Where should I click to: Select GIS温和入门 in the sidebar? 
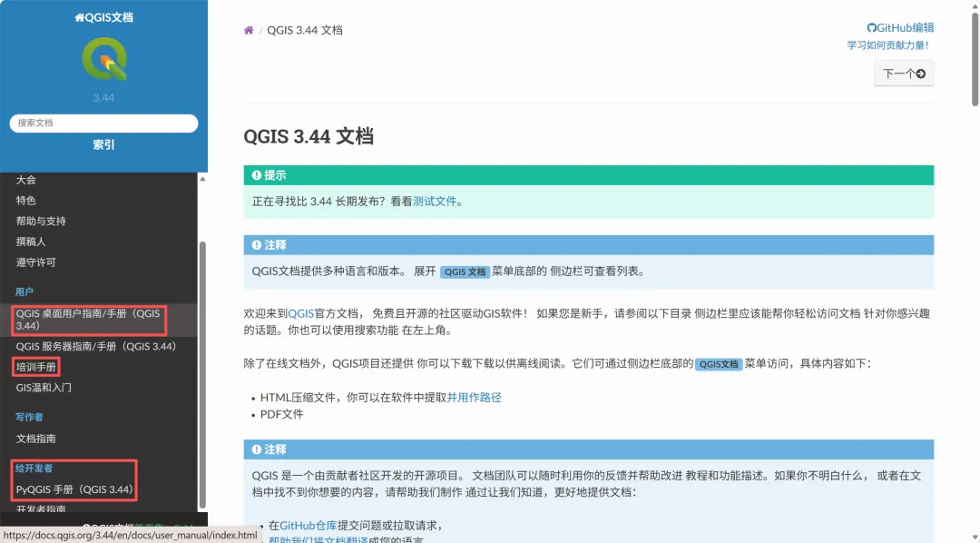point(44,388)
